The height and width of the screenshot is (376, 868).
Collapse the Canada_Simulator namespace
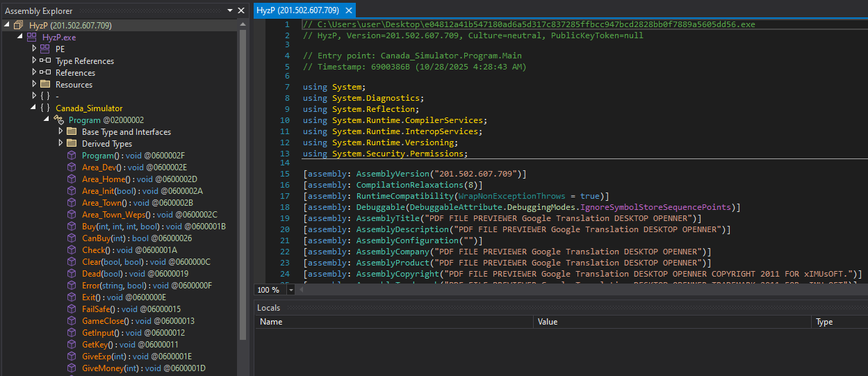34,108
